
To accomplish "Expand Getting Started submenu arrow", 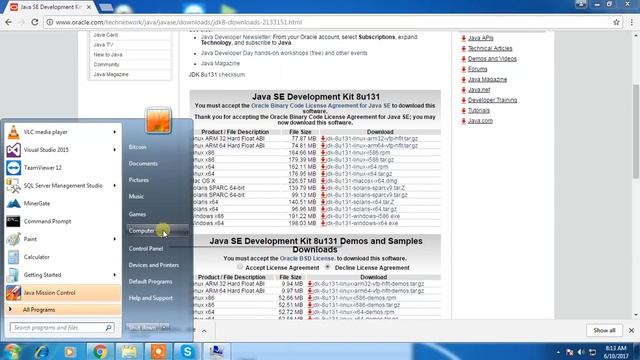I will pos(115,275).
